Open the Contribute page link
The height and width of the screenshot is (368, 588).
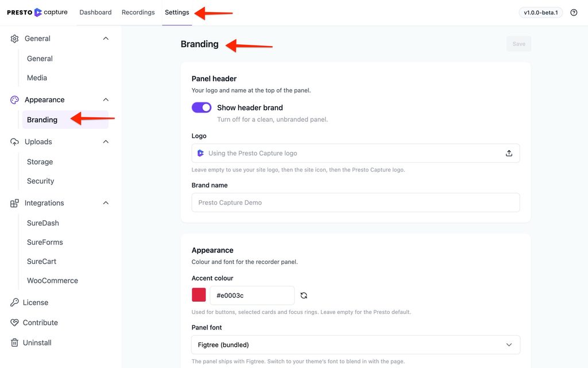(40, 323)
